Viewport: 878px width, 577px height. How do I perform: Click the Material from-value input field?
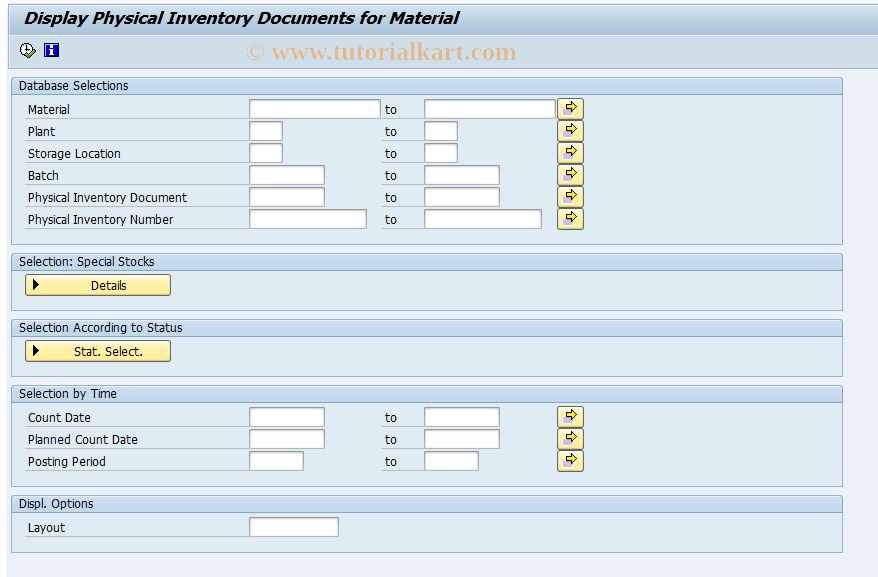tap(314, 108)
